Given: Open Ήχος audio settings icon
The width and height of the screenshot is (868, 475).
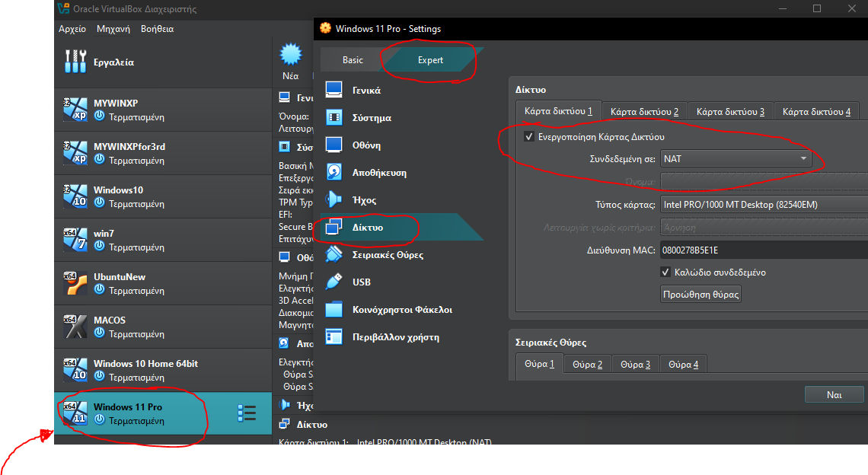Looking at the screenshot, I should tap(333, 200).
